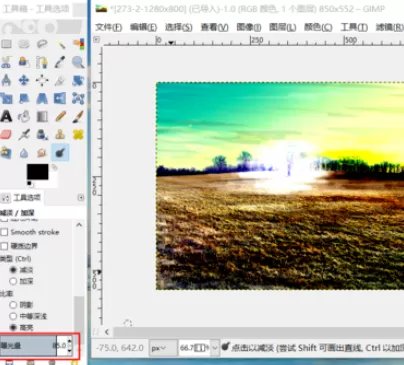Choose the 减淡 dodge type radio
404x365 pixels.
pyautogui.click(x=13, y=270)
